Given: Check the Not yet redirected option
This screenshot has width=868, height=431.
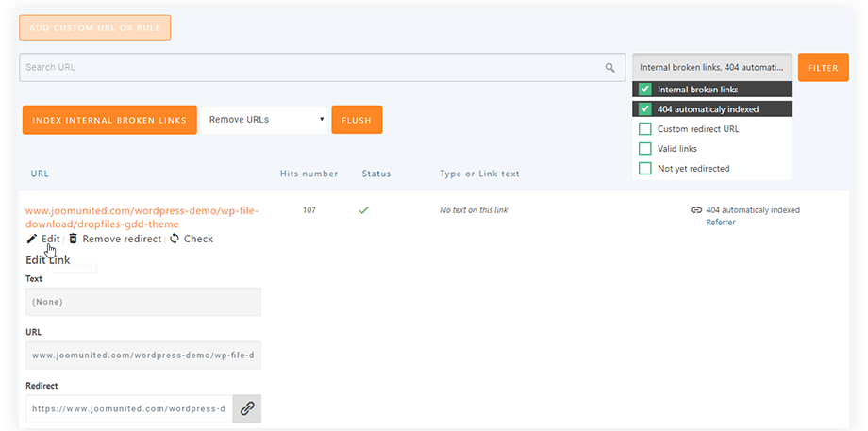Looking at the screenshot, I should pos(645,169).
